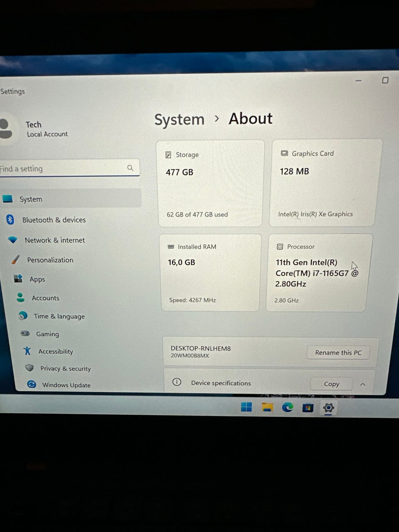Click the Tech account avatar
The image size is (399, 532).
click(5, 128)
